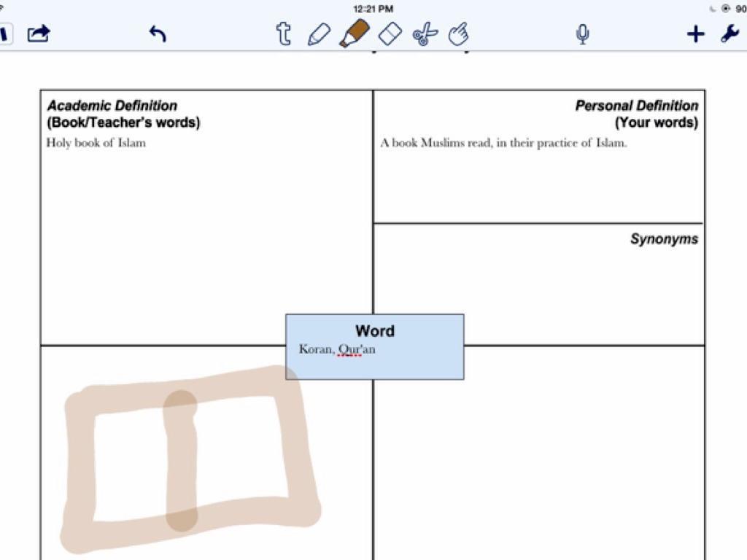Tap the 'Holy book of Islam' text
The height and width of the screenshot is (560, 747).
click(x=96, y=143)
